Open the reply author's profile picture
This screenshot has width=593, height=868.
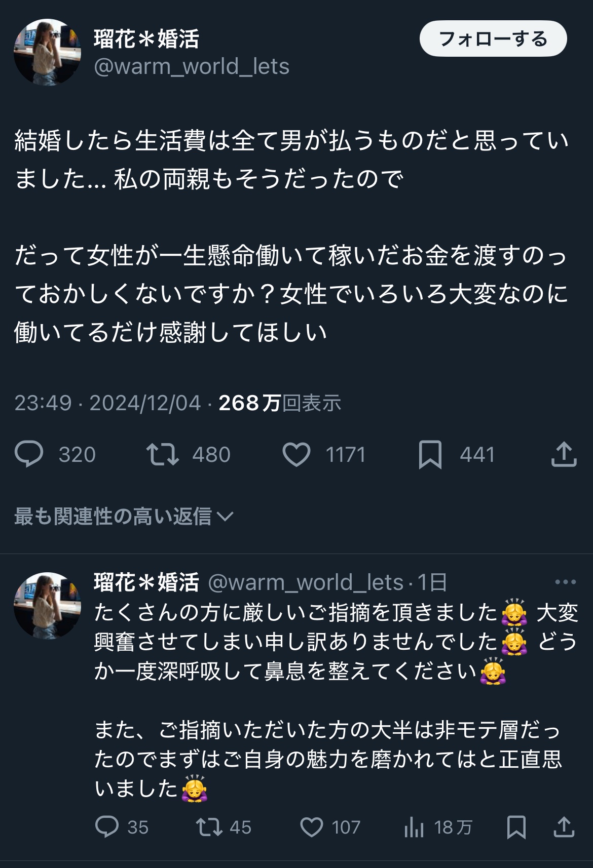click(47, 606)
